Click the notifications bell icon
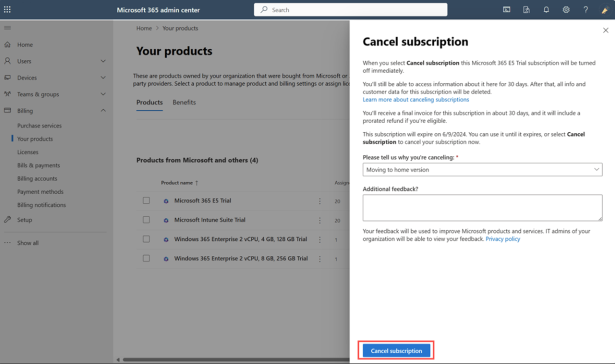Image resolution: width=615 pixels, height=364 pixels. 546,9
